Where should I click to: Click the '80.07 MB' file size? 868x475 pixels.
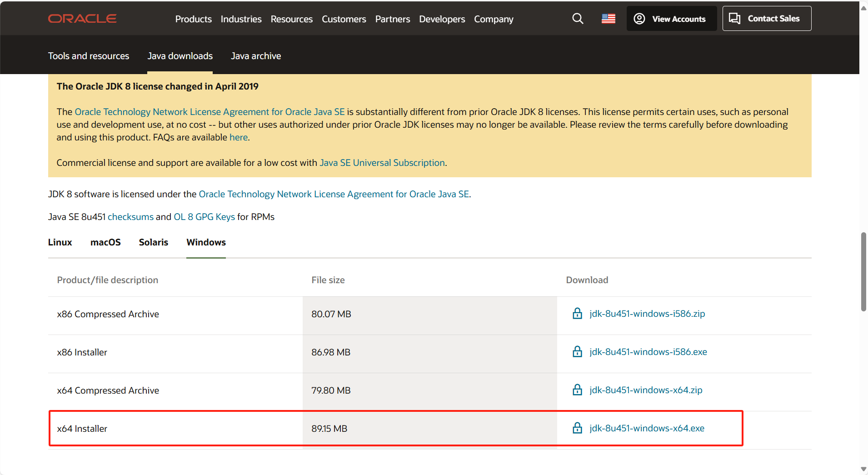click(x=331, y=314)
